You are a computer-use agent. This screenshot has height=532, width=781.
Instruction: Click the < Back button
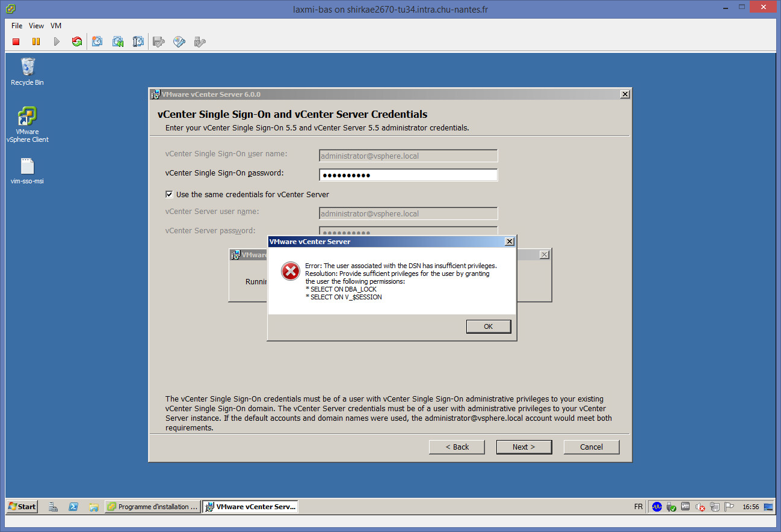pos(457,447)
